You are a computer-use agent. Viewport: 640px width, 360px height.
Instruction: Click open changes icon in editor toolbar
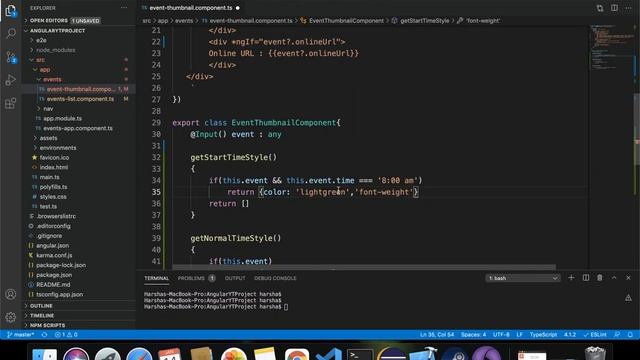(x=600, y=8)
